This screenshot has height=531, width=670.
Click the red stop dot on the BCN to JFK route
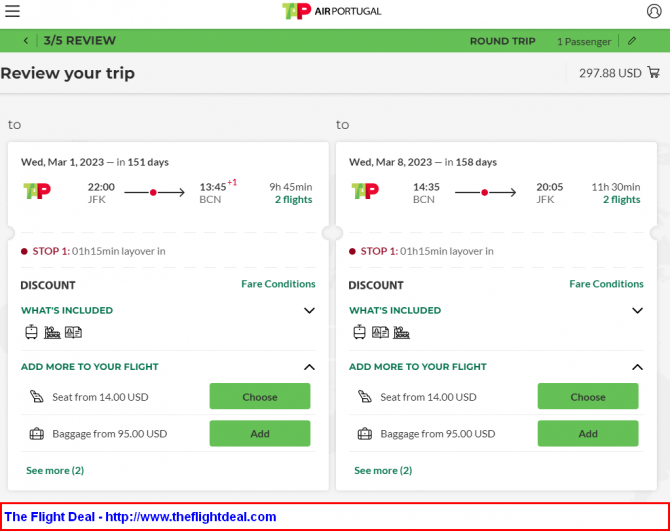(484, 193)
